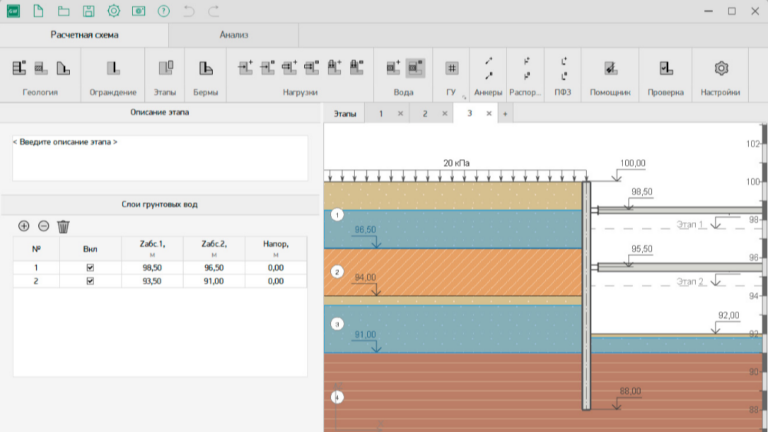Viewport: 768px width, 432px height.
Task: Edit anchors with bottom Анкеры icon
Action: (x=488, y=76)
